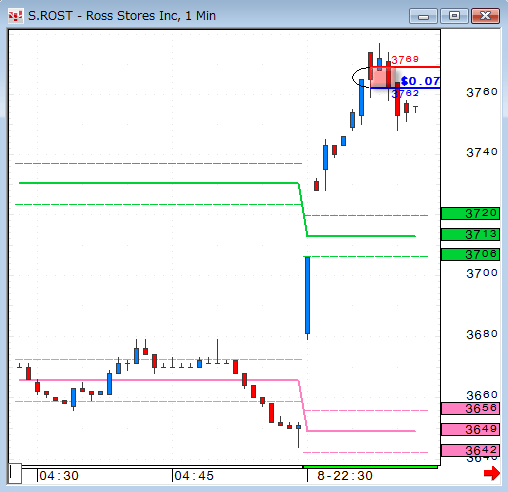Click the 04:30 time axis label
The width and height of the screenshot is (508, 492).
(59, 476)
